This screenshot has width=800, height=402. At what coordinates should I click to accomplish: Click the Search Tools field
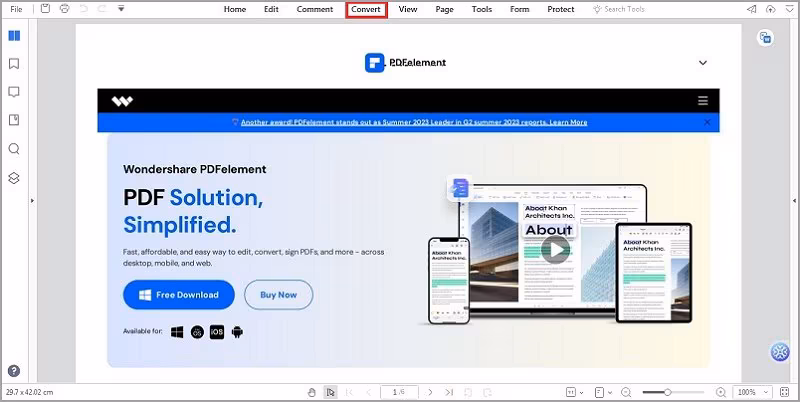(618, 9)
